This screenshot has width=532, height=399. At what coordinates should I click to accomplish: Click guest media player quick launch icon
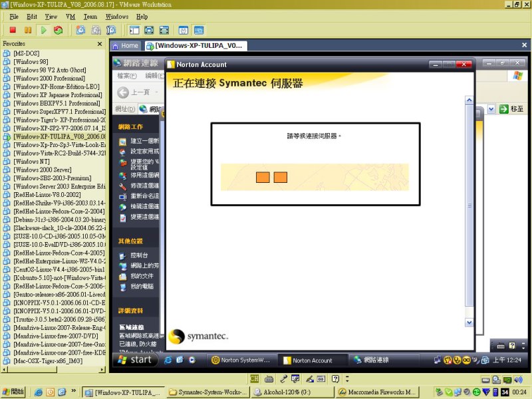pos(192,360)
